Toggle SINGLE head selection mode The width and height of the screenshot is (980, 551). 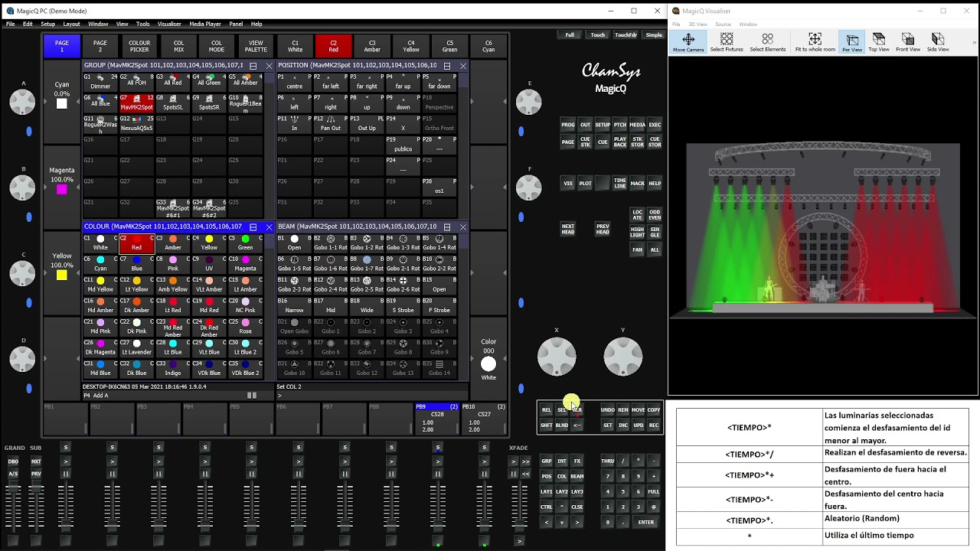coord(655,232)
